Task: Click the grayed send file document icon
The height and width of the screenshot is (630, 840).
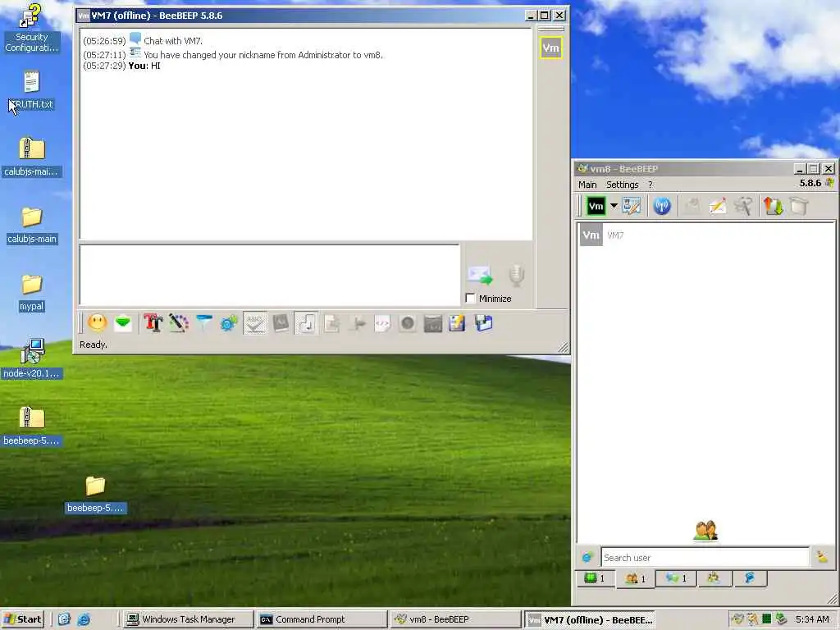Action: [x=331, y=323]
